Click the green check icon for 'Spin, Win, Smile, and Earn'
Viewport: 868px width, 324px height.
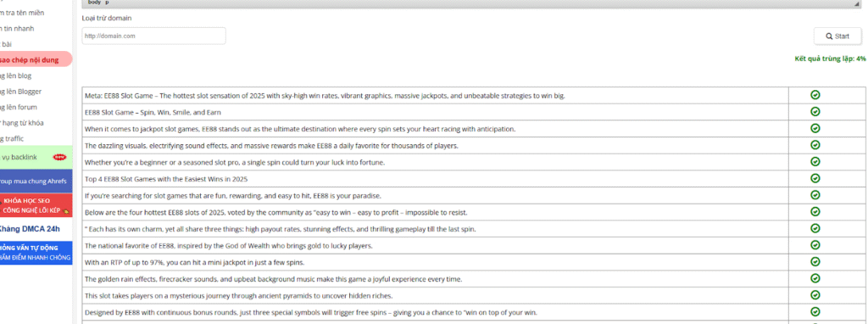[815, 111]
